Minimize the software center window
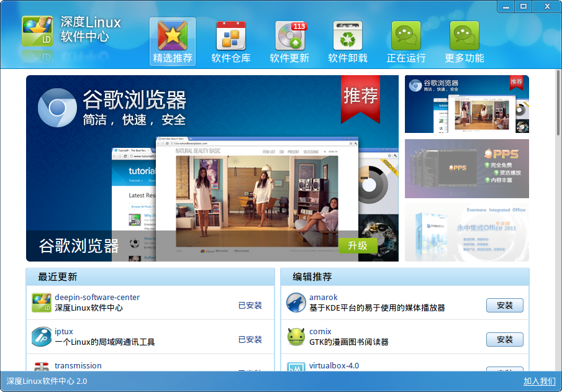Image resolution: width=562 pixels, height=392 pixels. (x=506, y=6)
